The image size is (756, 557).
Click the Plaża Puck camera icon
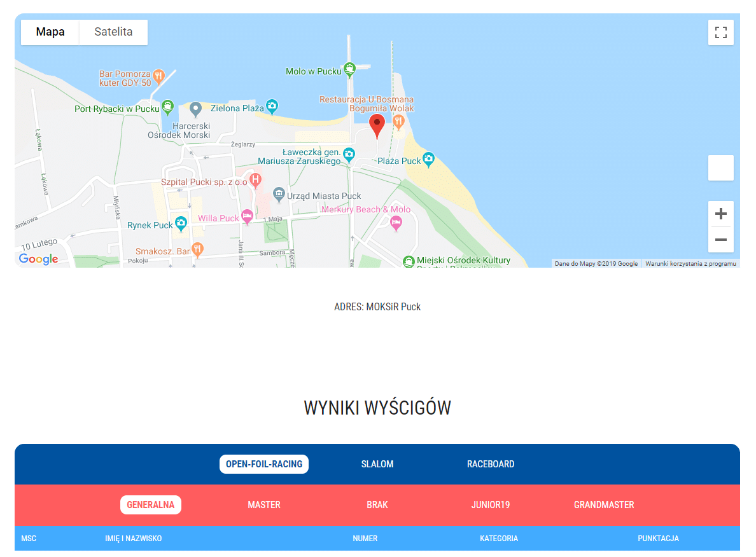point(428,160)
